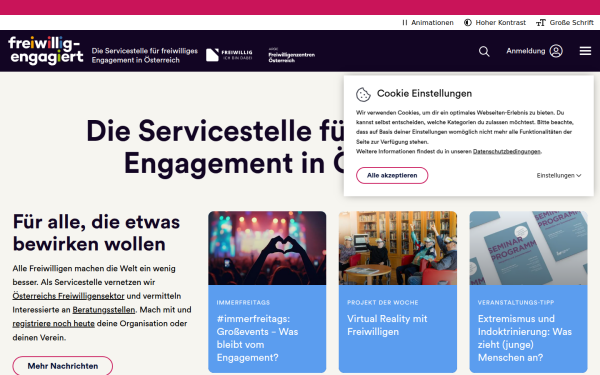Viewport: 600px width, 375px height.
Task: Open #immerfreitags Großevents article title
Action: [258, 338]
